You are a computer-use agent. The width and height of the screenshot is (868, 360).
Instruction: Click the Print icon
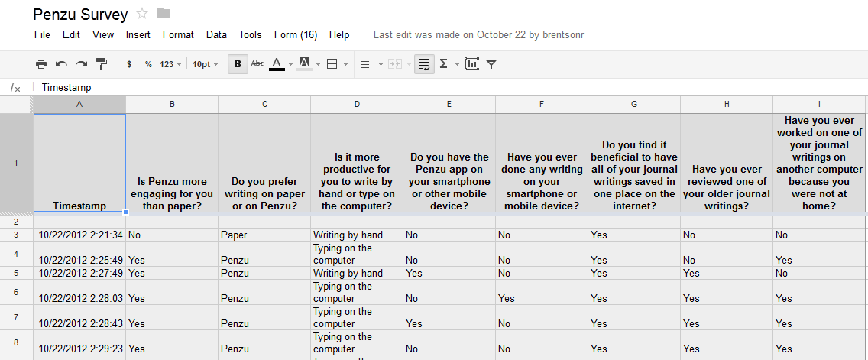point(41,64)
